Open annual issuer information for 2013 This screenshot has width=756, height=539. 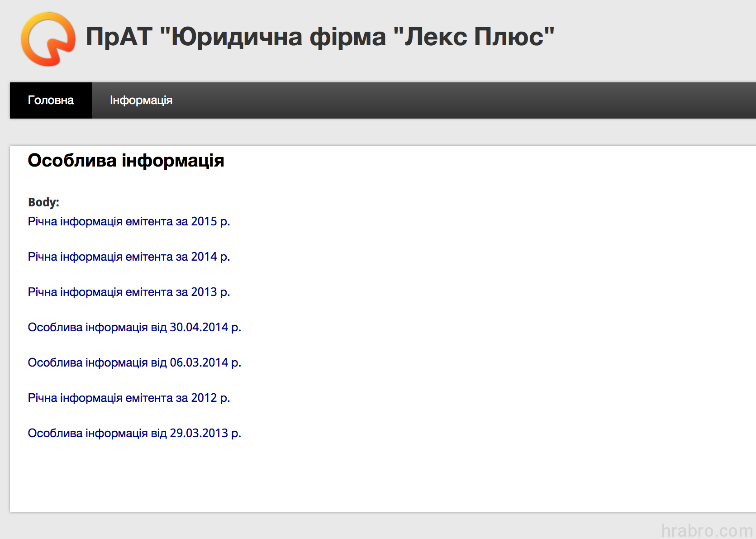tap(128, 292)
